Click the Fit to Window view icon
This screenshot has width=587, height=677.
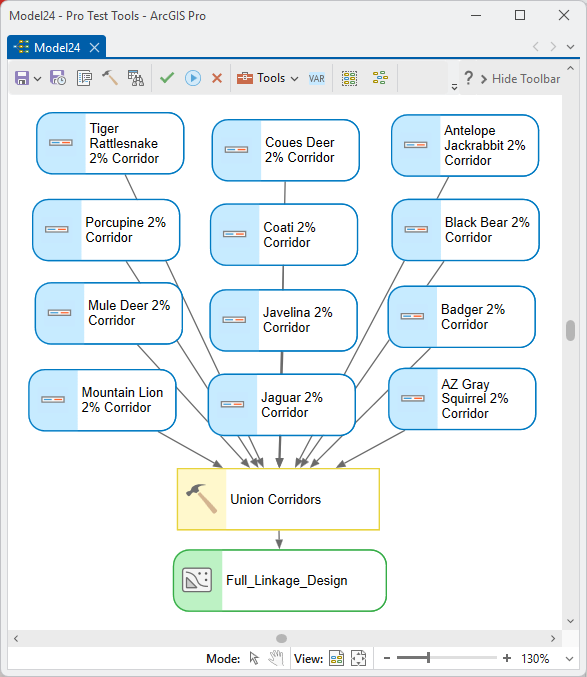(337, 658)
